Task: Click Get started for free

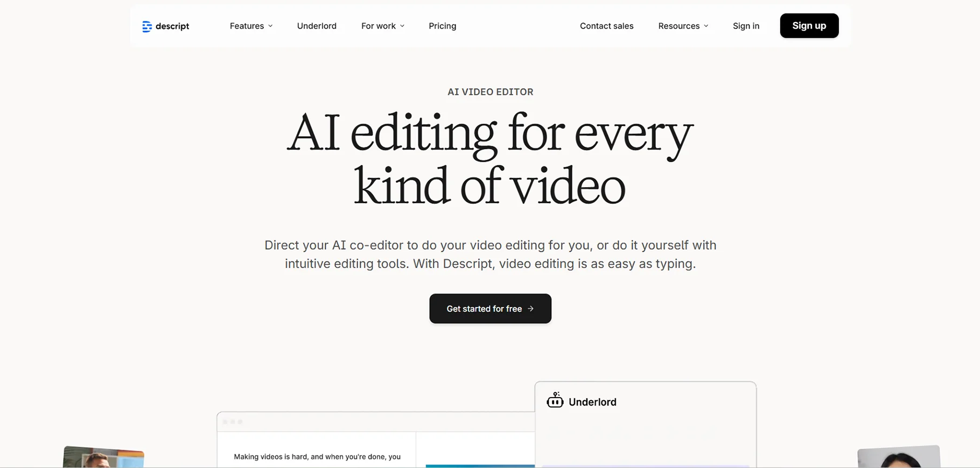Action: tap(491, 309)
